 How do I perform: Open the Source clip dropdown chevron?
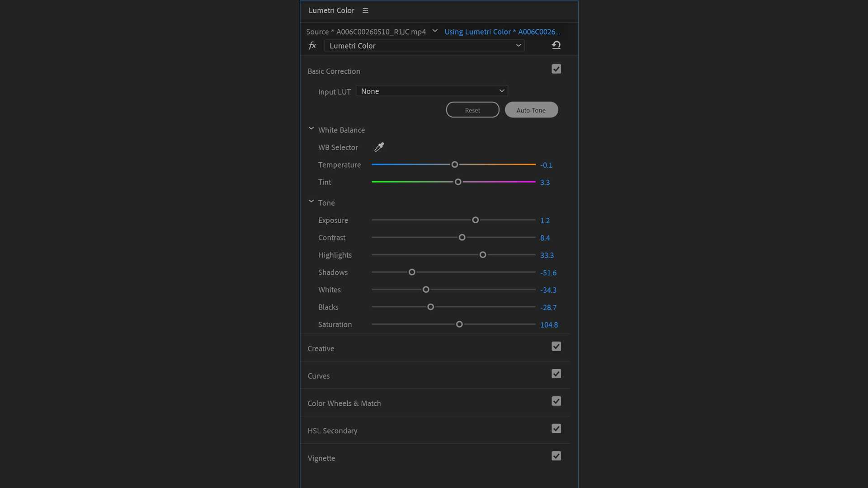[x=435, y=31]
